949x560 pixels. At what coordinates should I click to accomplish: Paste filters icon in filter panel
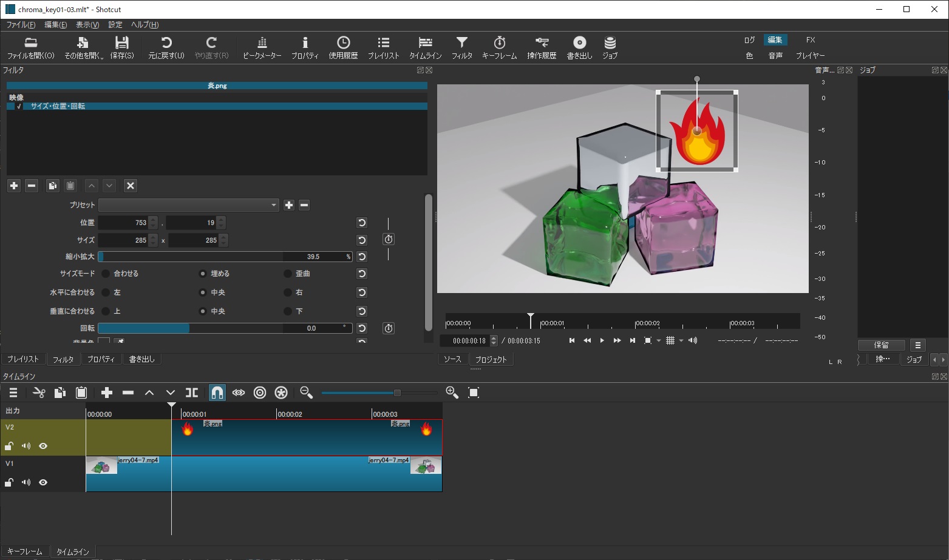(x=70, y=186)
